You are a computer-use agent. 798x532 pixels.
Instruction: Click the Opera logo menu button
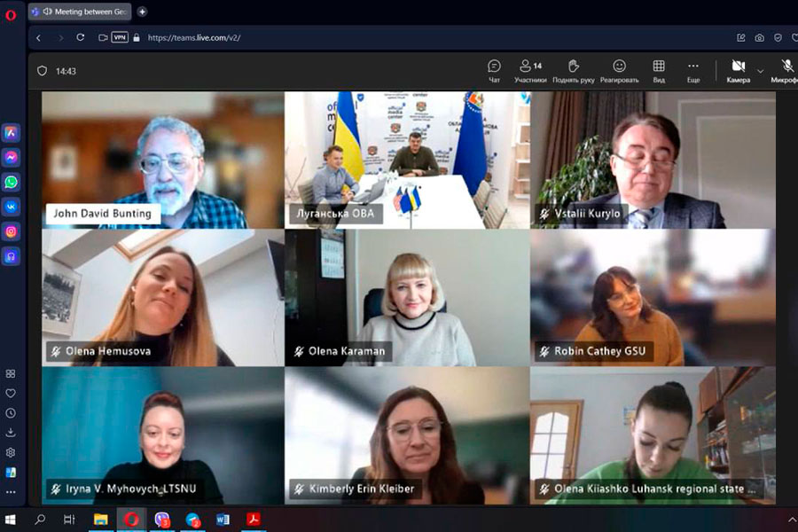[10, 15]
